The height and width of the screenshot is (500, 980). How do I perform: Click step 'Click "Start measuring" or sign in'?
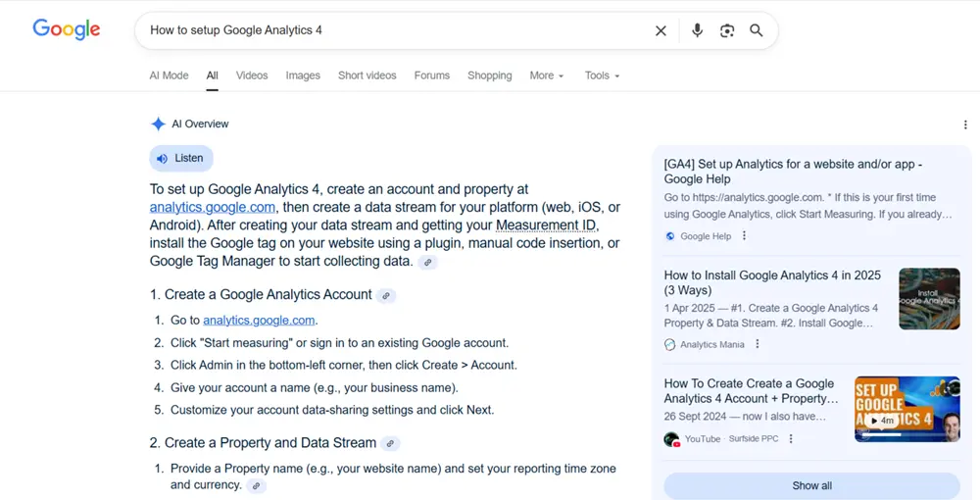click(x=339, y=342)
